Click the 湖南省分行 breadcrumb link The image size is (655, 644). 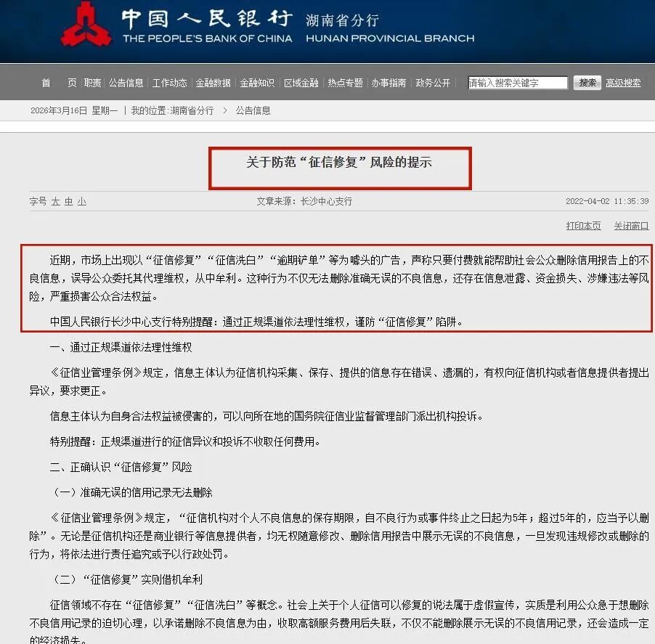click(192, 110)
